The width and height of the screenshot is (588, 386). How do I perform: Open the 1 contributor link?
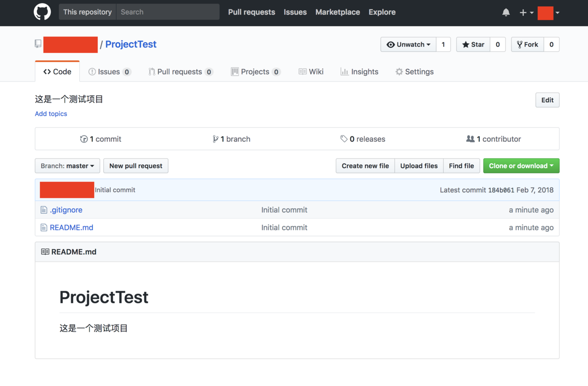point(494,139)
